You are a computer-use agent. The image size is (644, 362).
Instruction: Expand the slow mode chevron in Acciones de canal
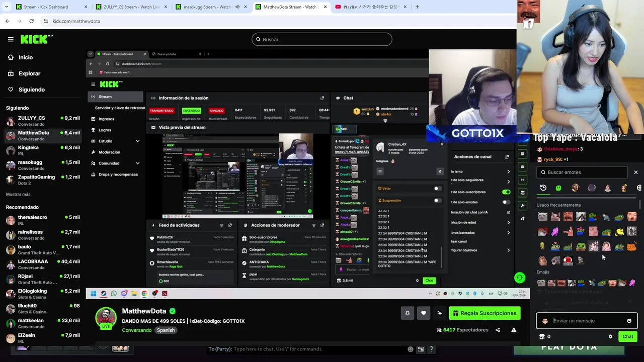(x=508, y=172)
